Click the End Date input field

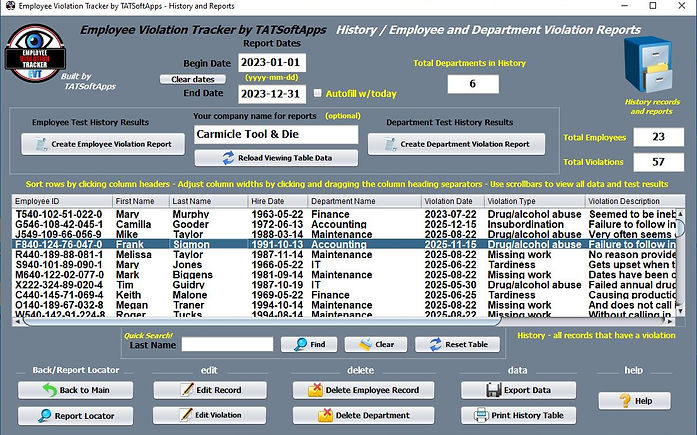coord(272,94)
